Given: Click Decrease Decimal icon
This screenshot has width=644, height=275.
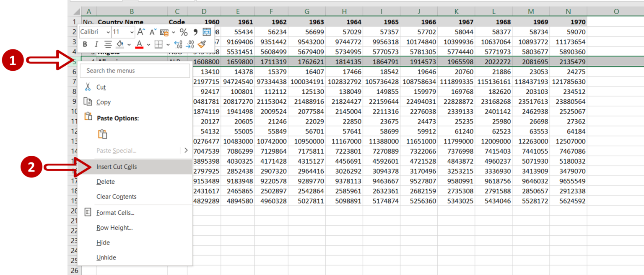Looking at the screenshot, I should coord(190,44).
